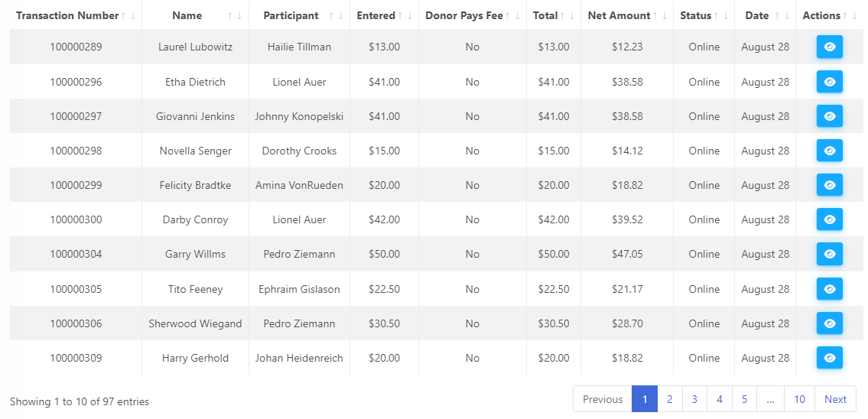Open the eye button for transaction 100000299
This screenshot has width=868, height=419.
(829, 185)
